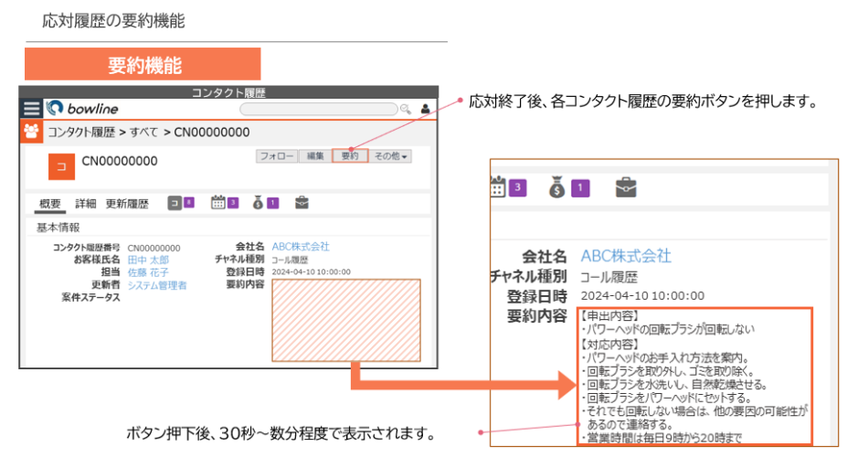Open the money bag icon in the tab row
Image resolution: width=868 pixels, height=468 pixels.
pos(258,203)
